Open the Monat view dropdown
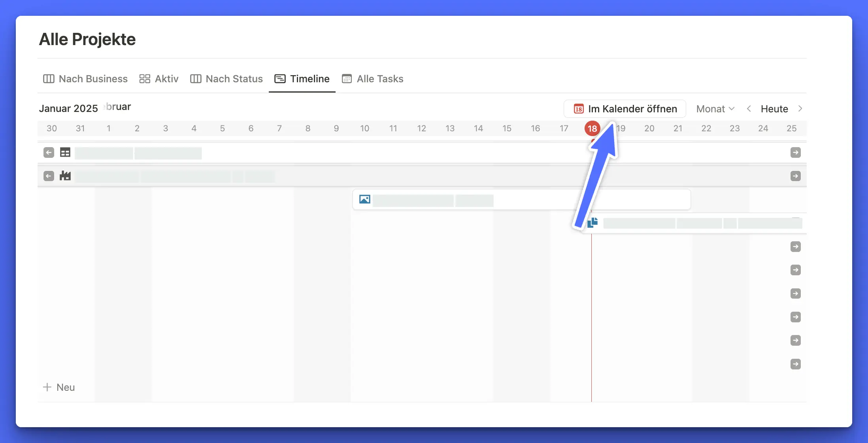 [715, 109]
